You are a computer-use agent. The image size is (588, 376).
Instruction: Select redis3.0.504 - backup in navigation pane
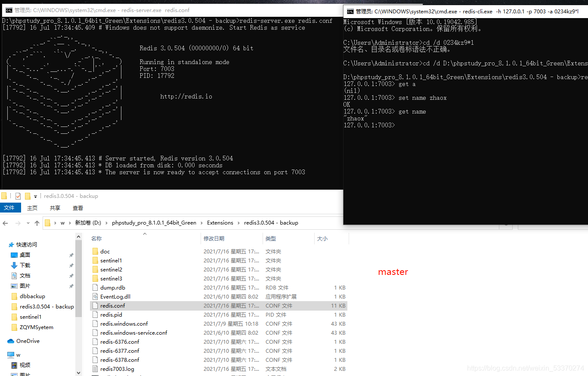(47, 306)
